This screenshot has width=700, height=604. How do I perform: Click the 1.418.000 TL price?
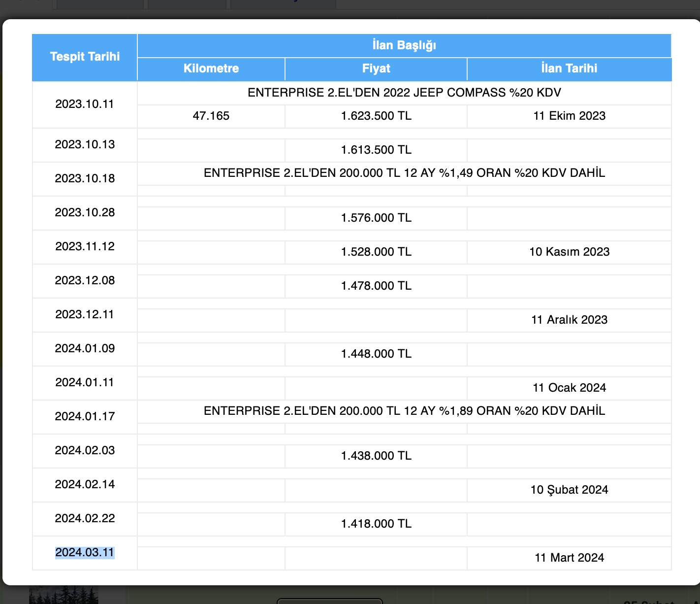(x=376, y=524)
